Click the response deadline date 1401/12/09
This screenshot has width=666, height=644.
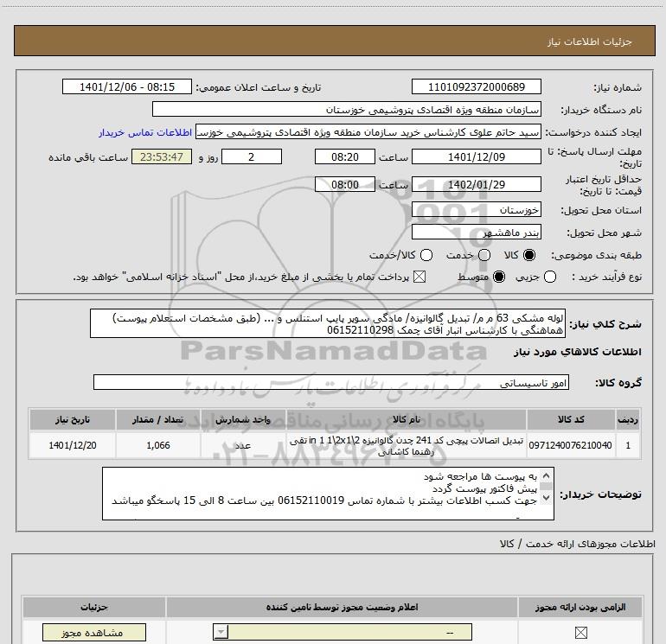click(x=476, y=157)
